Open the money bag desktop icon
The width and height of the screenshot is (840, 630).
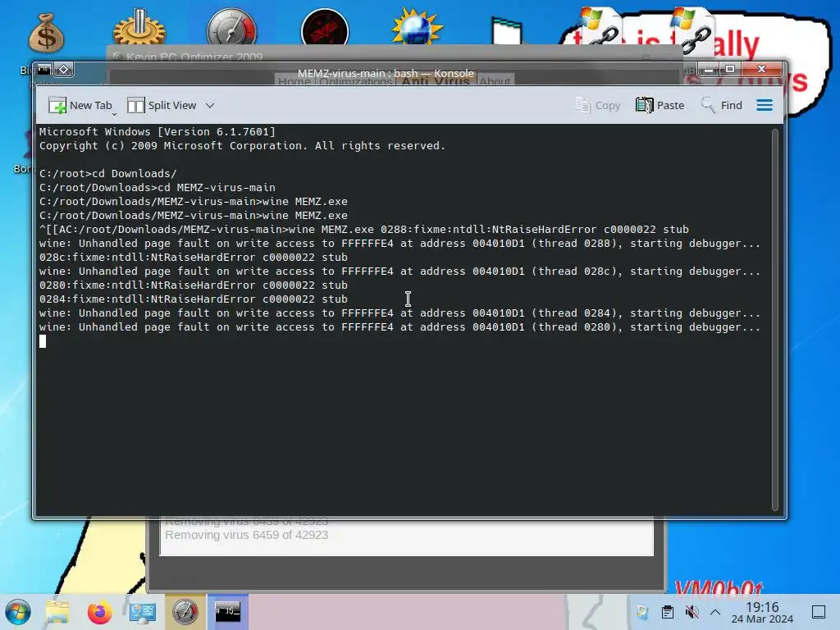coord(46,33)
